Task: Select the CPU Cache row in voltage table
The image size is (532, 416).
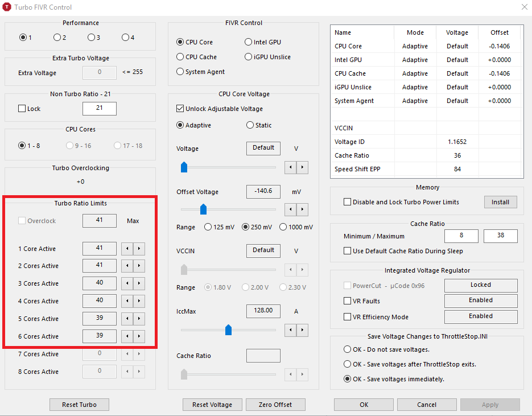Action: pos(426,73)
